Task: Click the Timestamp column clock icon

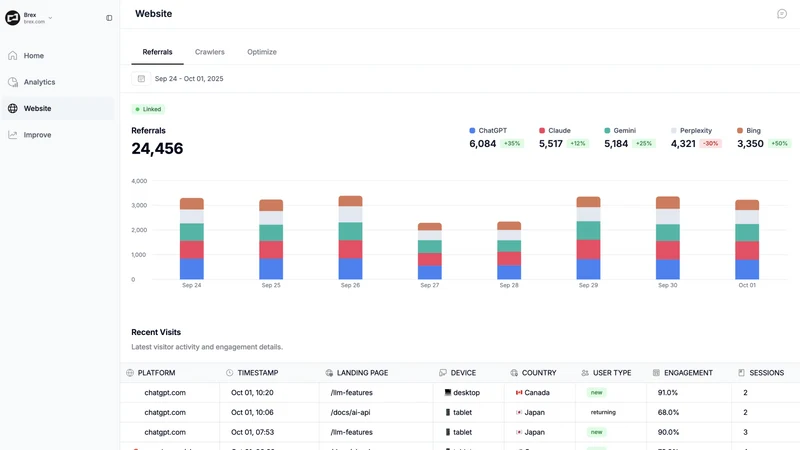Action: [x=230, y=373]
